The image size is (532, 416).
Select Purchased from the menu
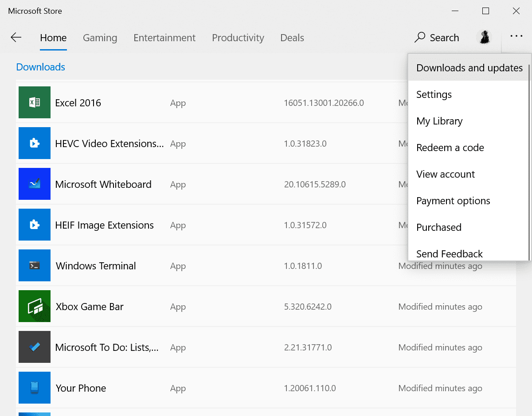(x=468, y=227)
